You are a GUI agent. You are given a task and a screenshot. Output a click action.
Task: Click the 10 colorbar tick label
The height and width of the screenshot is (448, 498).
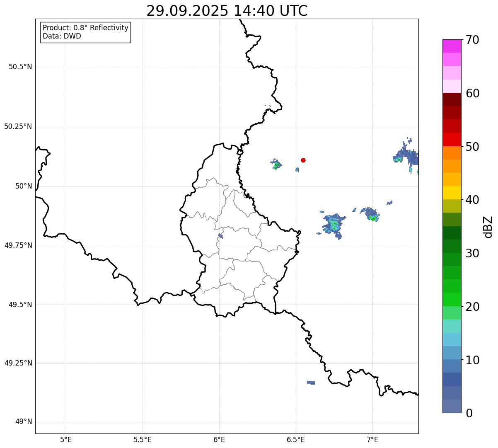pyautogui.click(x=472, y=360)
